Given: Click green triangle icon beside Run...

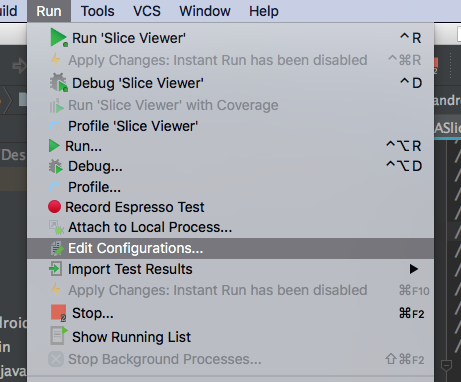Looking at the screenshot, I should point(54,146).
